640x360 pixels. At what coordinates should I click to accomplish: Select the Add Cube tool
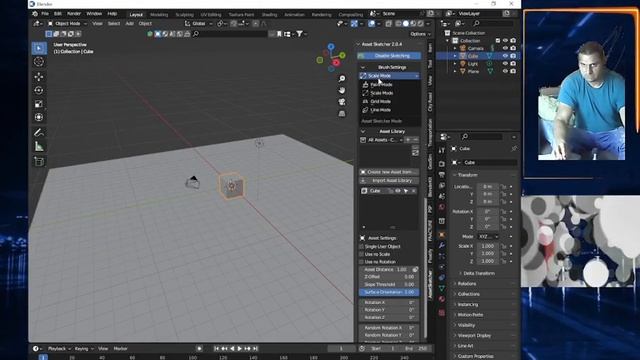point(39,161)
